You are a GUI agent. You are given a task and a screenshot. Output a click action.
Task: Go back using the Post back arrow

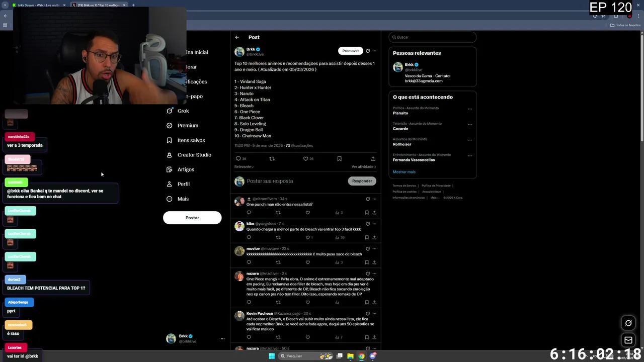pyautogui.click(x=237, y=37)
